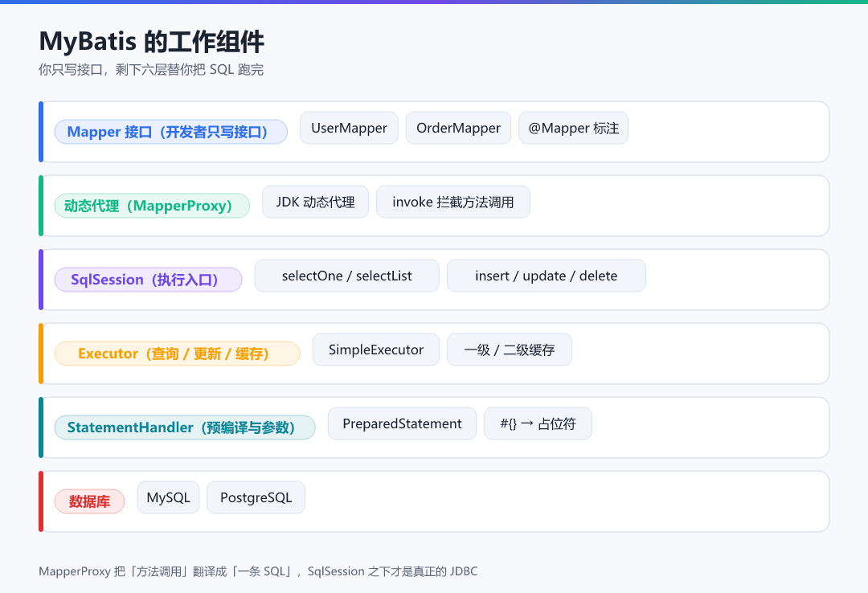Select the JDK 动态代理 chip
868x593 pixels.
coord(316,202)
